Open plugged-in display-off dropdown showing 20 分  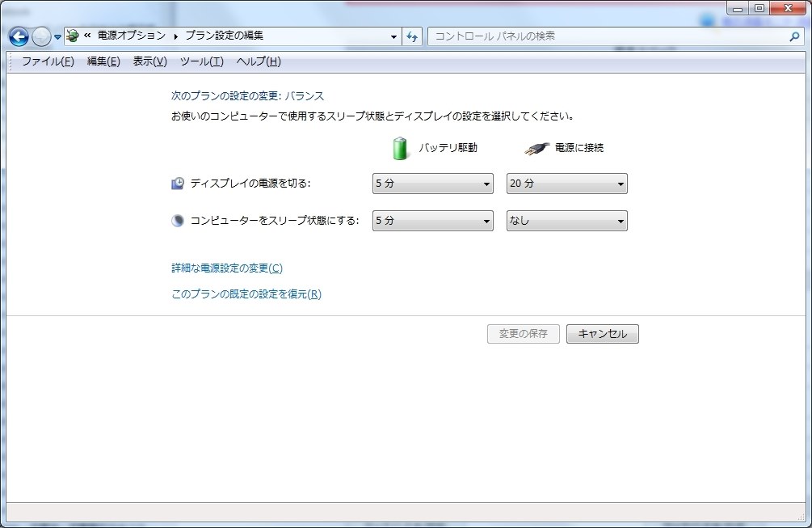tap(567, 184)
